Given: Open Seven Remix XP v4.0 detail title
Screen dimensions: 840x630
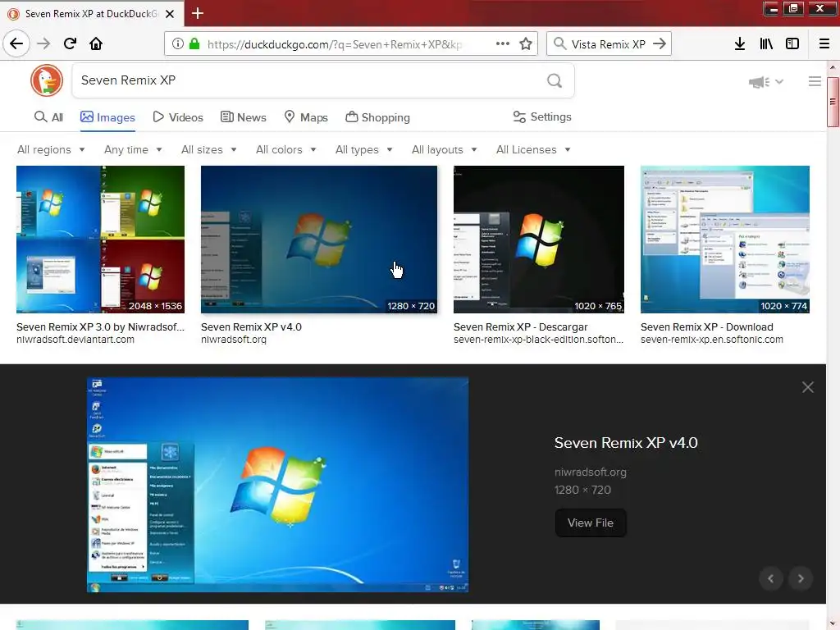Looking at the screenshot, I should (x=626, y=443).
